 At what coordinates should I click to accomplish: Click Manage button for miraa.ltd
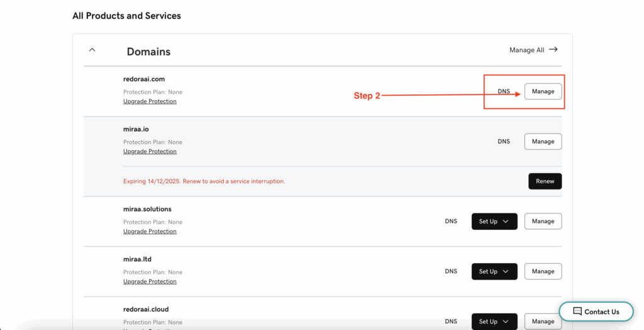[543, 271]
